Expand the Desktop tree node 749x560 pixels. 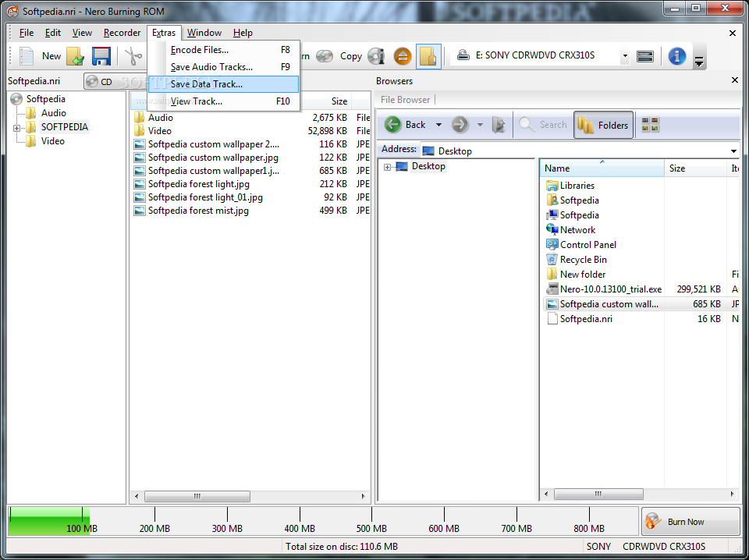click(x=388, y=167)
